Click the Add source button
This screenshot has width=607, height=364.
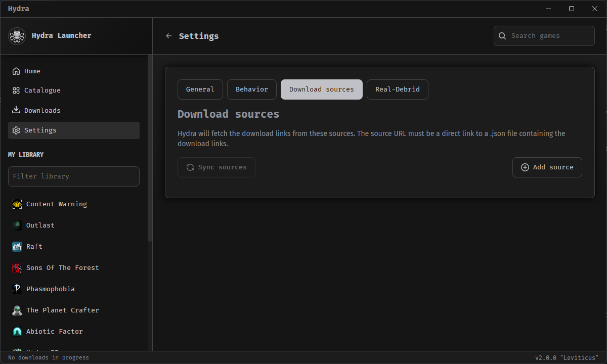click(547, 167)
